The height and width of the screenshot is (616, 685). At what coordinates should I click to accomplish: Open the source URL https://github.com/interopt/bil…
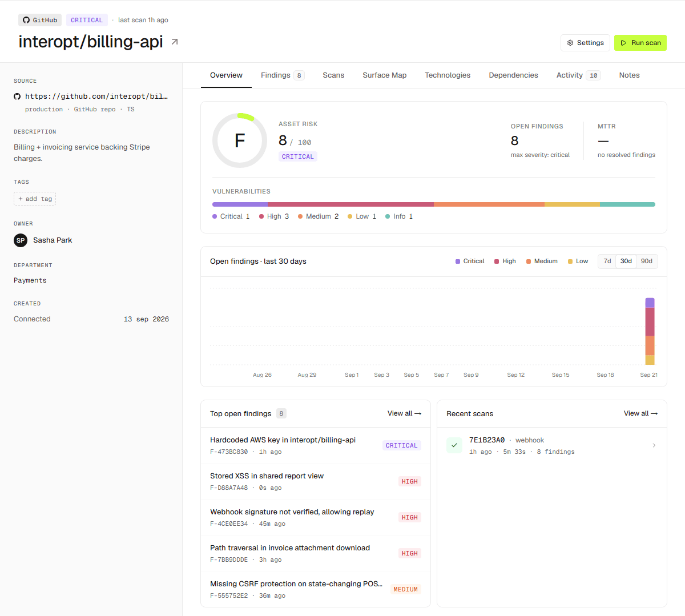tap(96, 96)
